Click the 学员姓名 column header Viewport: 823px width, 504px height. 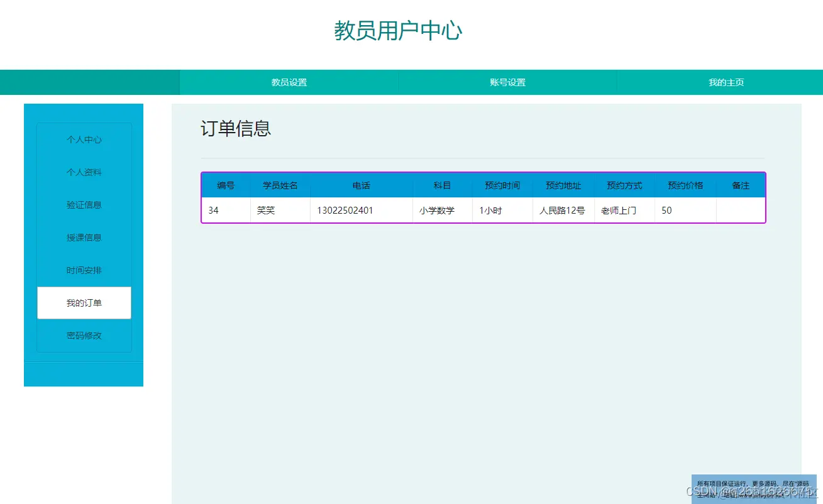tap(279, 185)
